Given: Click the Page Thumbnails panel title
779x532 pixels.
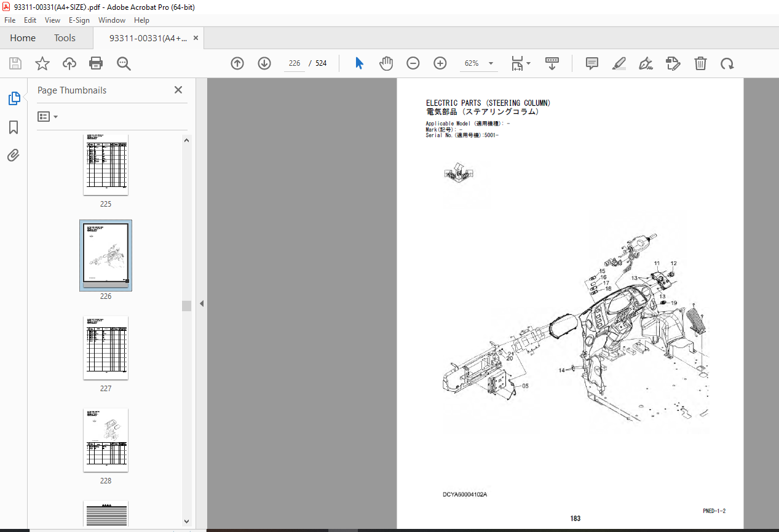Looking at the screenshot, I should click(x=72, y=90).
